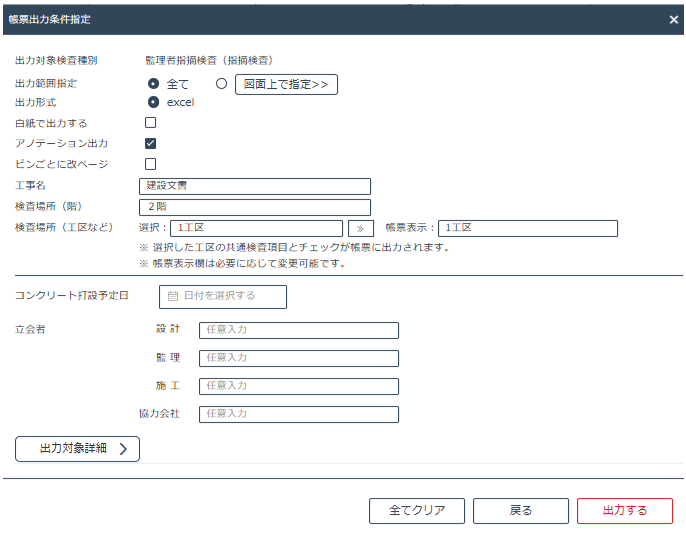
Task: Click the 工事名 text field
Action: click(x=255, y=186)
